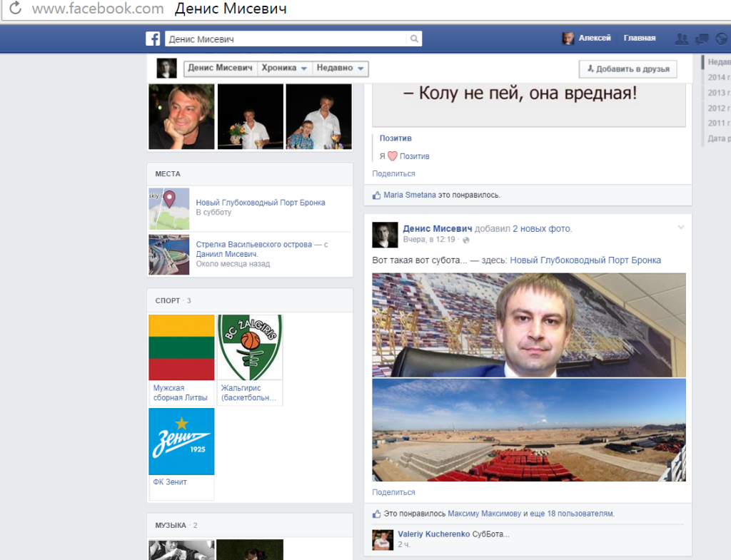The width and height of the screenshot is (731, 560).
Task: Expand the Недавно dropdown
Action: 340,68
